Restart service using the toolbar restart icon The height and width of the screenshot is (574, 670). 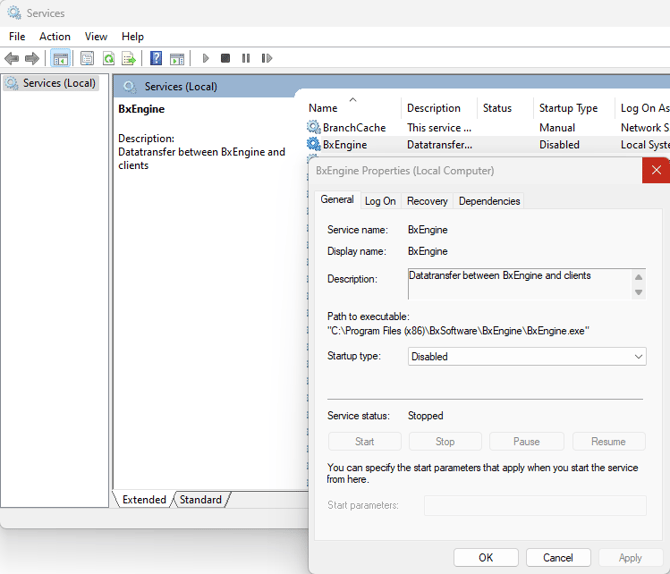267,58
